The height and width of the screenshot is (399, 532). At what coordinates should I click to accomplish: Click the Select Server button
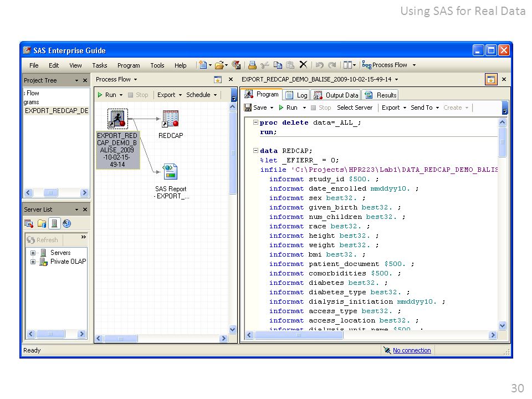pyautogui.click(x=355, y=108)
